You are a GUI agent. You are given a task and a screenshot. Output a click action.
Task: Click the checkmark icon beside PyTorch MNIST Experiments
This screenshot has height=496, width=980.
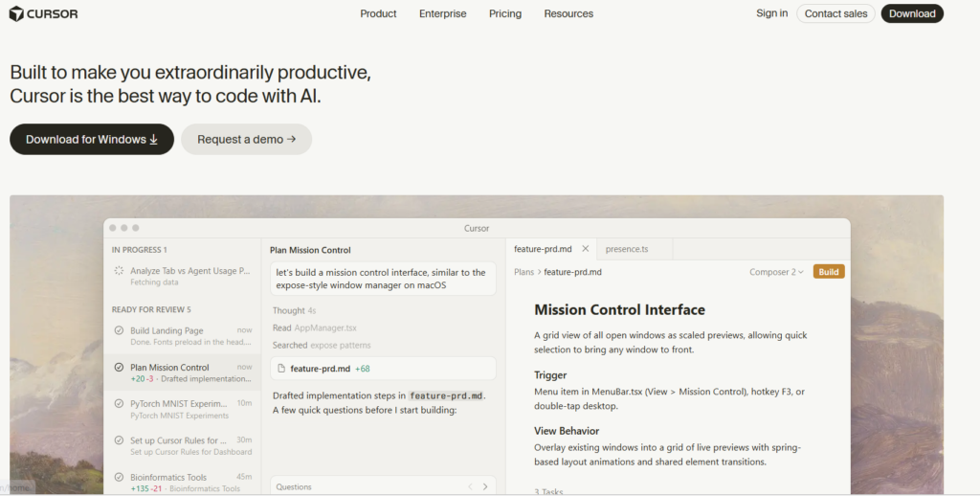[x=119, y=404]
